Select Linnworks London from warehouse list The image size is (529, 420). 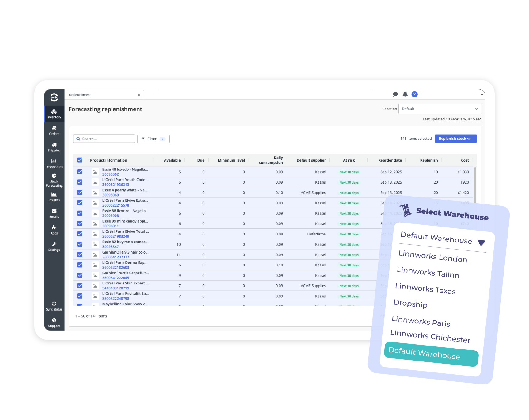click(x=432, y=256)
